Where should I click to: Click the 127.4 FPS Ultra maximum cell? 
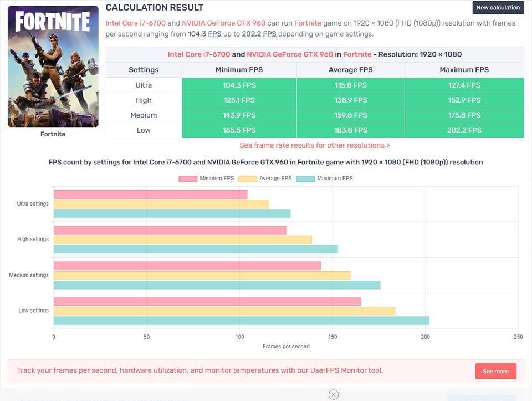pos(464,85)
